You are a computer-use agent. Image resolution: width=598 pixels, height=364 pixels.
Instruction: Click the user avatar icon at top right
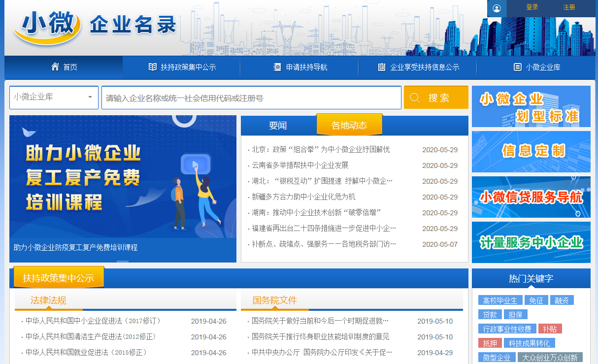pos(497,8)
